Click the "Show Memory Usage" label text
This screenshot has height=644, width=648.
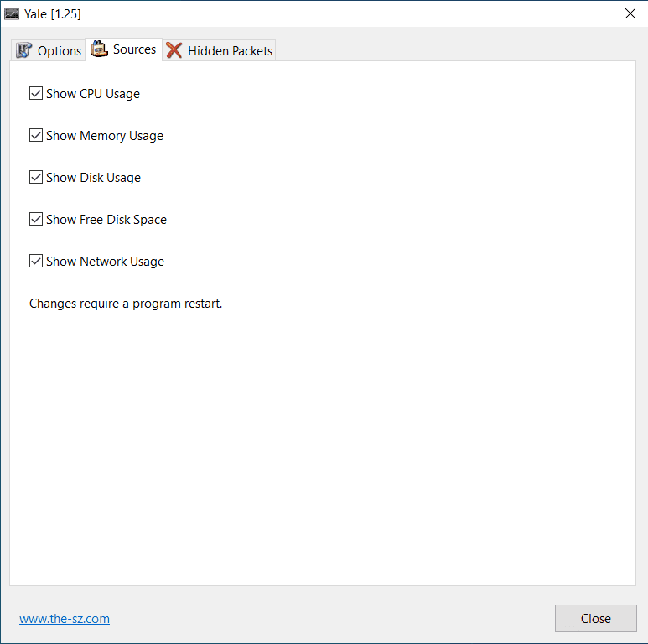point(105,136)
